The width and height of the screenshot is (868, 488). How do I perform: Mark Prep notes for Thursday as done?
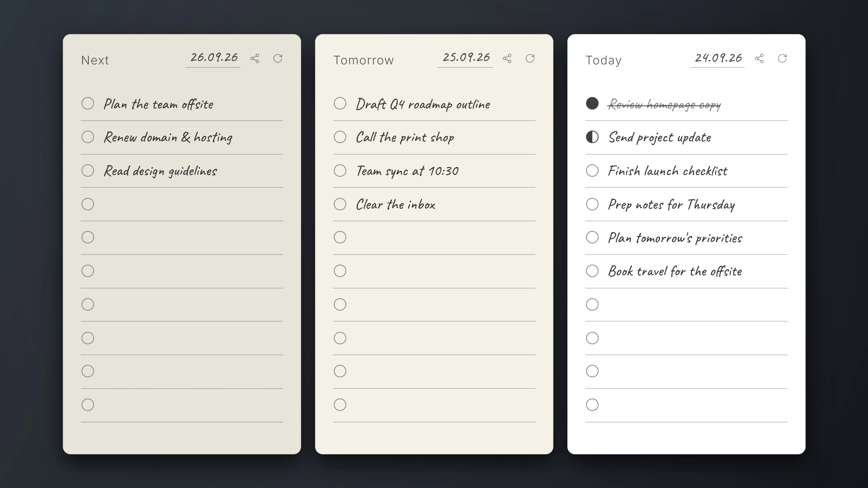click(x=592, y=204)
